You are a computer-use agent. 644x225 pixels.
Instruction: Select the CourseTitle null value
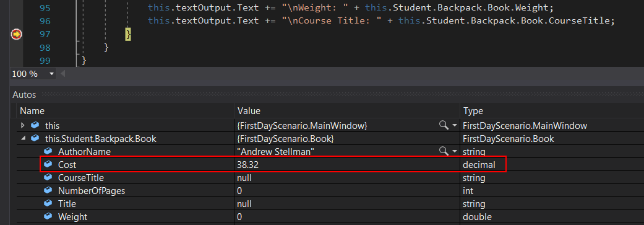click(x=244, y=178)
